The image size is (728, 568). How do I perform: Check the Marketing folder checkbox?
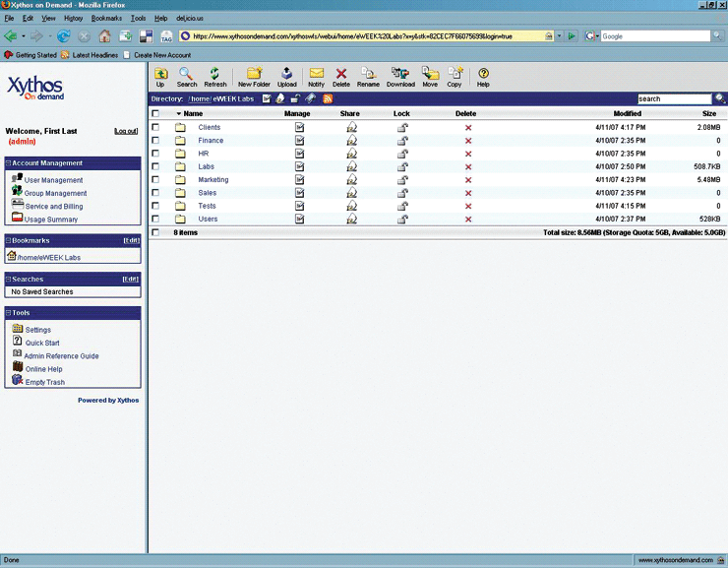(x=155, y=179)
